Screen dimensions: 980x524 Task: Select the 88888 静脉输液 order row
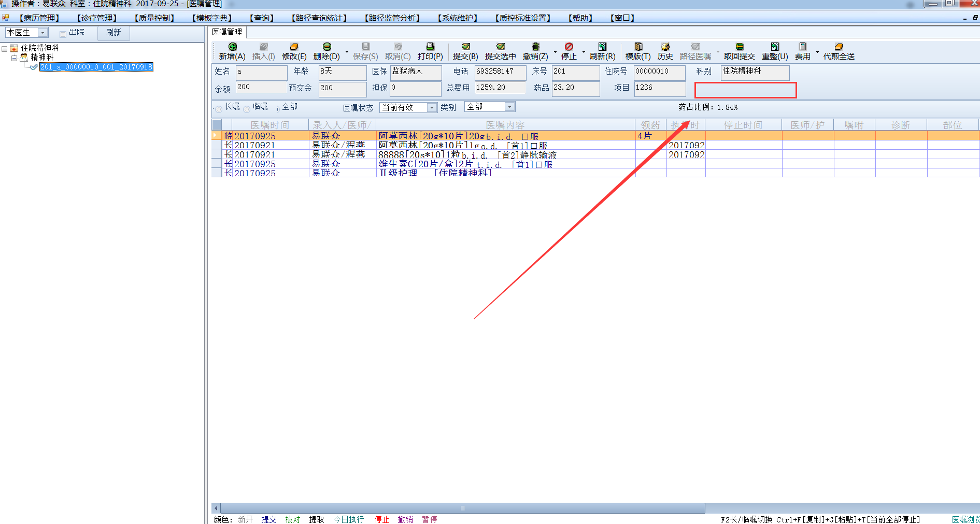coord(595,154)
